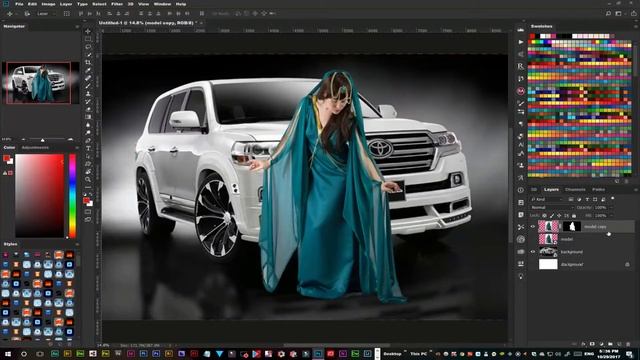Select the Brush tool
This screenshot has width=640, height=360.
coord(88,86)
